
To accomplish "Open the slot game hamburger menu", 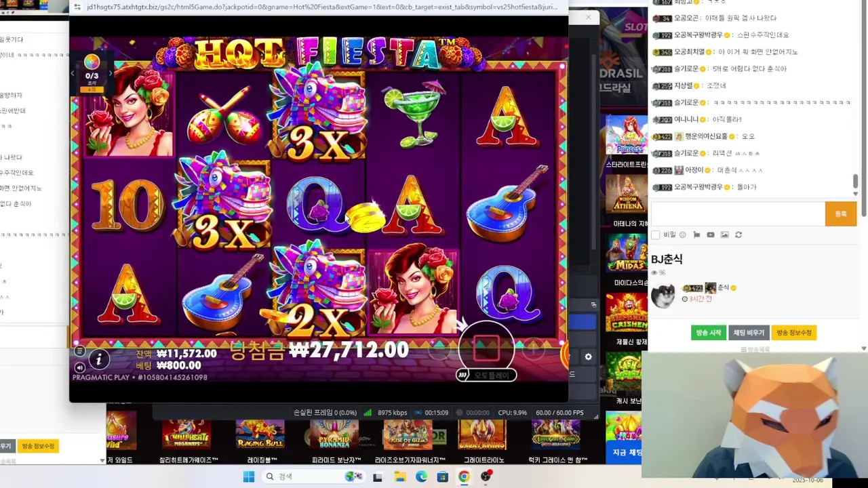I will point(79,351).
